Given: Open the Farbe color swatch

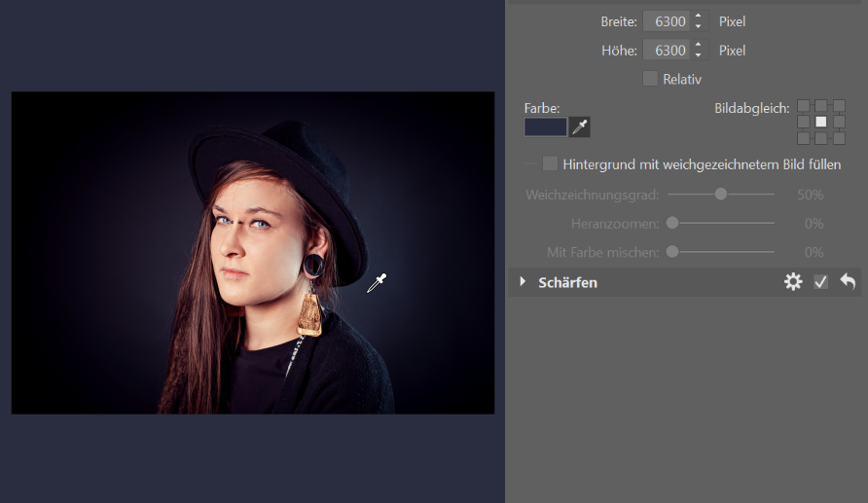Looking at the screenshot, I should click(545, 126).
